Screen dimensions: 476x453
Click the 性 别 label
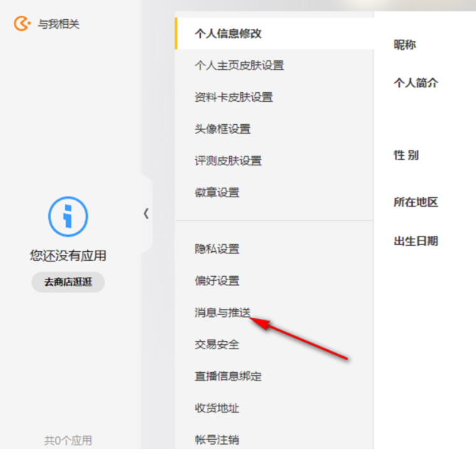[x=406, y=155]
